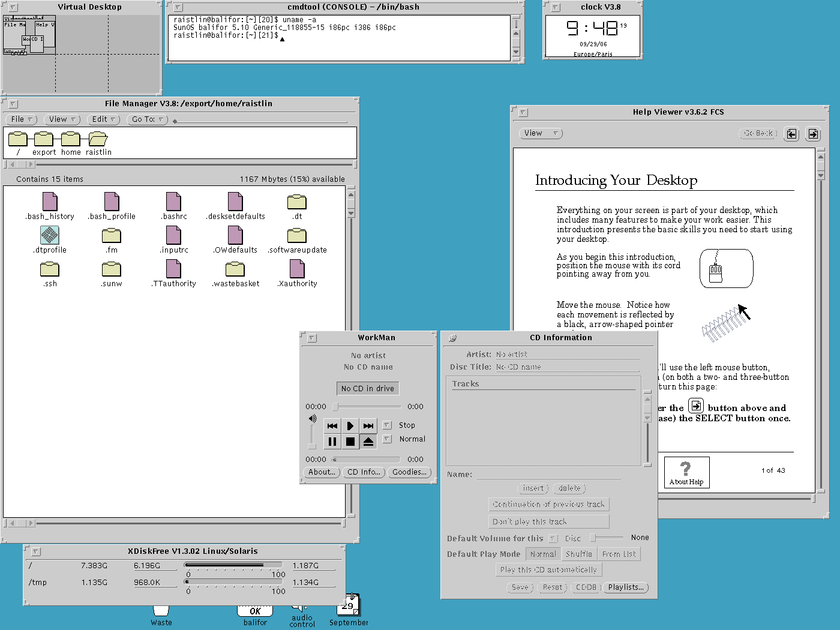Viewport: 840px width, 630px height.
Task: Click the eject button in WorkMan
Action: pyautogui.click(x=368, y=442)
